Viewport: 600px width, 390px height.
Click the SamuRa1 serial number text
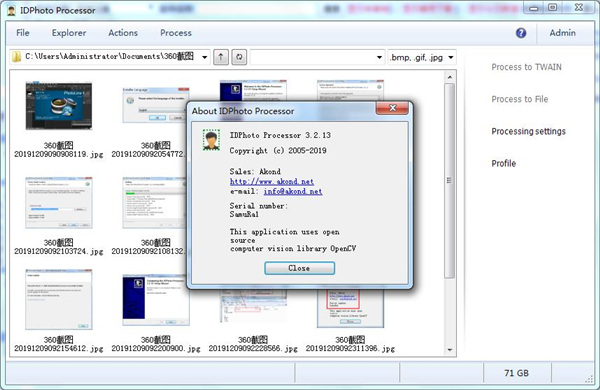[244, 214]
